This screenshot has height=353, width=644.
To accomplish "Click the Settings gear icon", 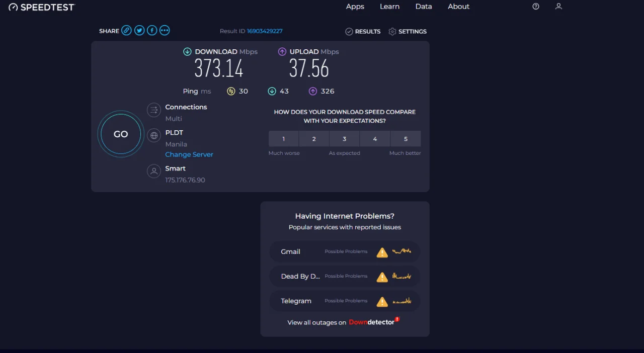I will 392,31.
